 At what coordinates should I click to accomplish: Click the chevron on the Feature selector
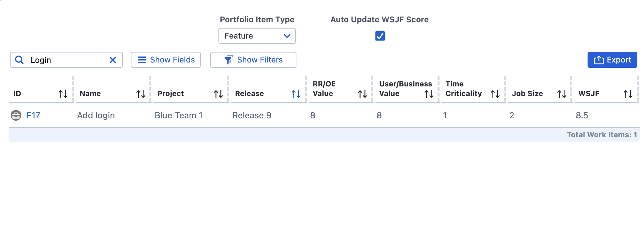[287, 36]
